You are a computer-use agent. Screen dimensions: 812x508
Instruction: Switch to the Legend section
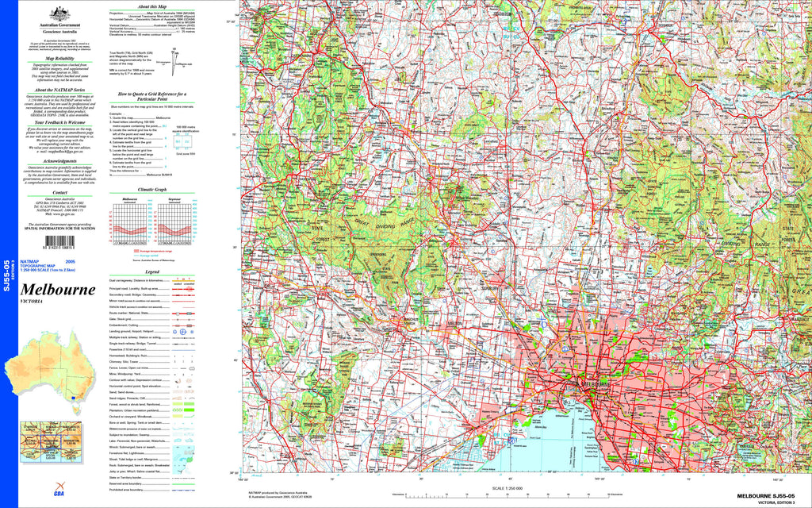point(152,271)
